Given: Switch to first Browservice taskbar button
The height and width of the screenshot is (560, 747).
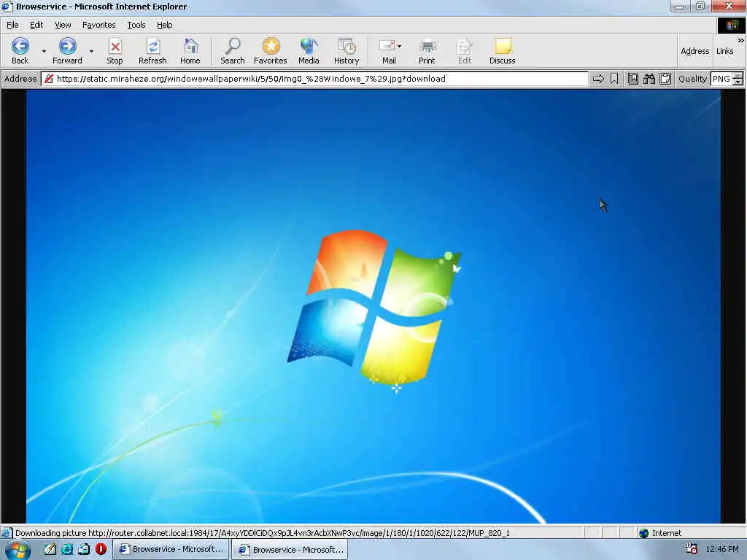Looking at the screenshot, I should (171, 550).
